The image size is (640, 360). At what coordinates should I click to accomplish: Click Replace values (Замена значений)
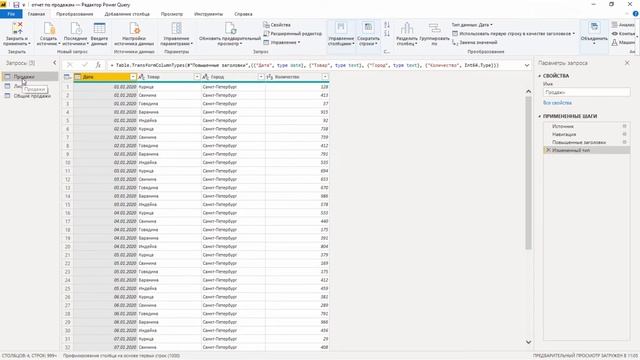click(475, 42)
